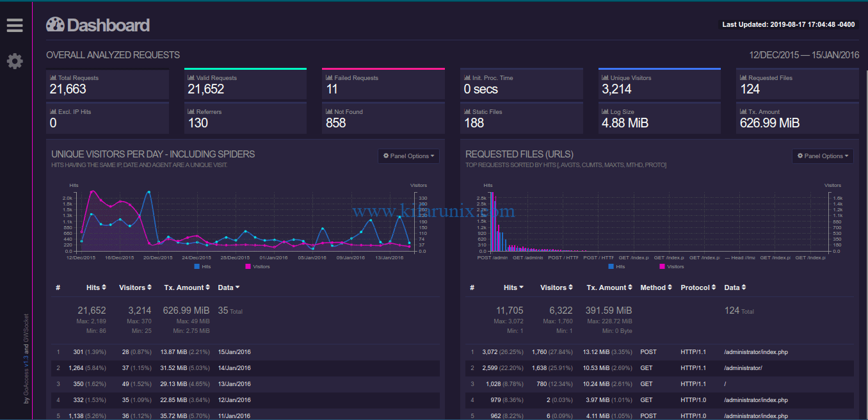Click the Excl. IP Hits chart icon
The image size is (868, 420).
click(x=52, y=111)
